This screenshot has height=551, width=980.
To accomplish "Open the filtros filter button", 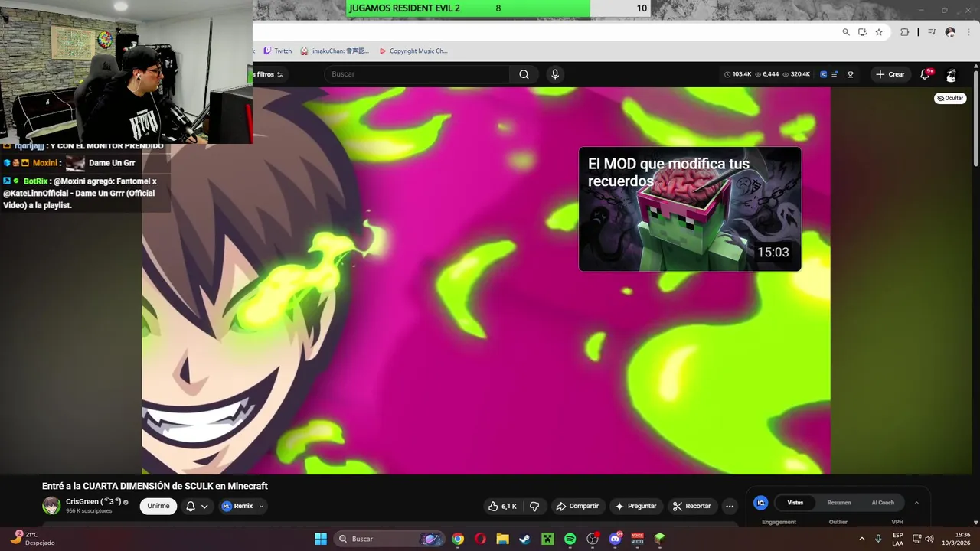I will click(x=268, y=74).
